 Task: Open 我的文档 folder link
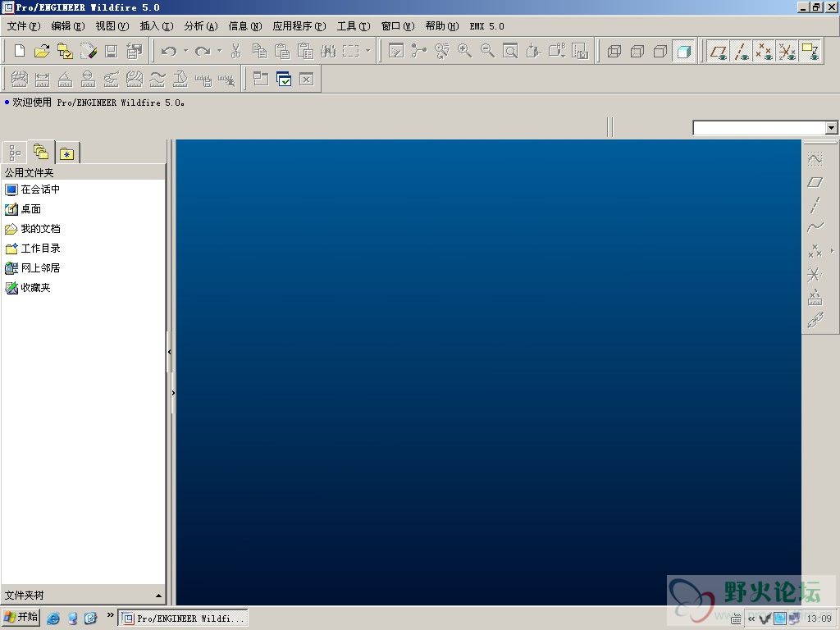33,229
